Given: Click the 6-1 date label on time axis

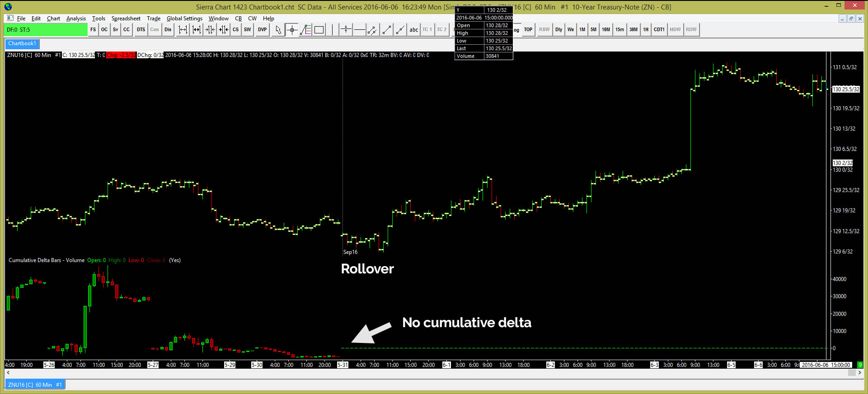Looking at the screenshot, I should (446, 365).
